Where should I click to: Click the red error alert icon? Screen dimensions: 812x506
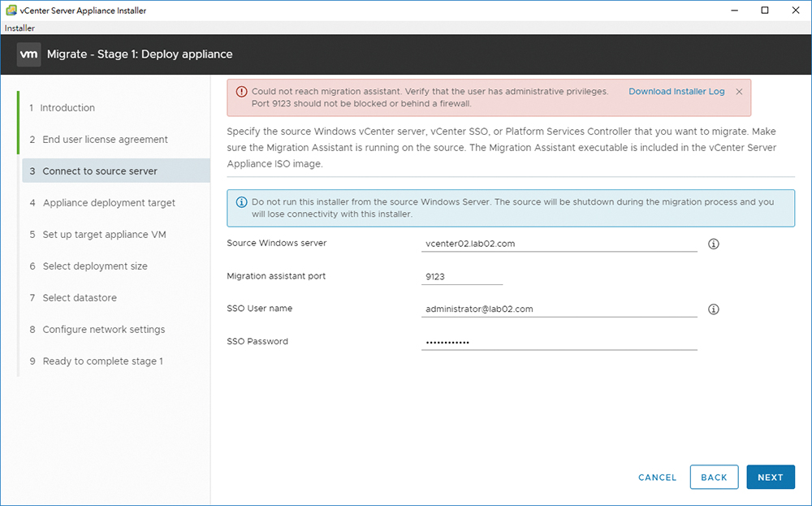point(241,92)
